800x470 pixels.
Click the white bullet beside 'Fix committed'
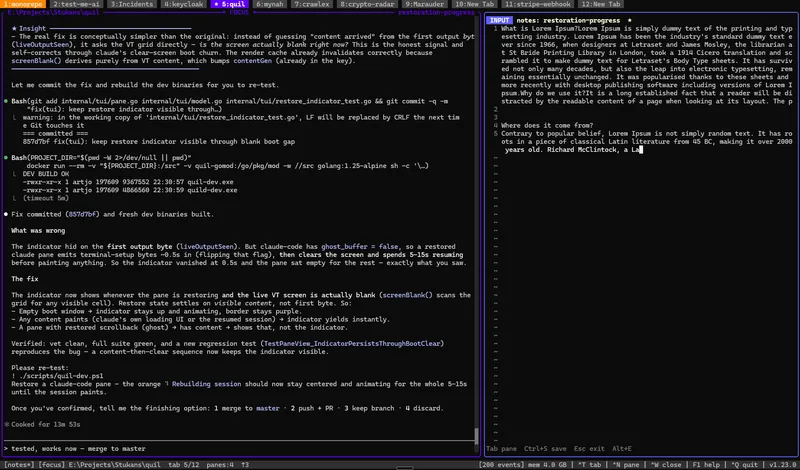coord(6,214)
